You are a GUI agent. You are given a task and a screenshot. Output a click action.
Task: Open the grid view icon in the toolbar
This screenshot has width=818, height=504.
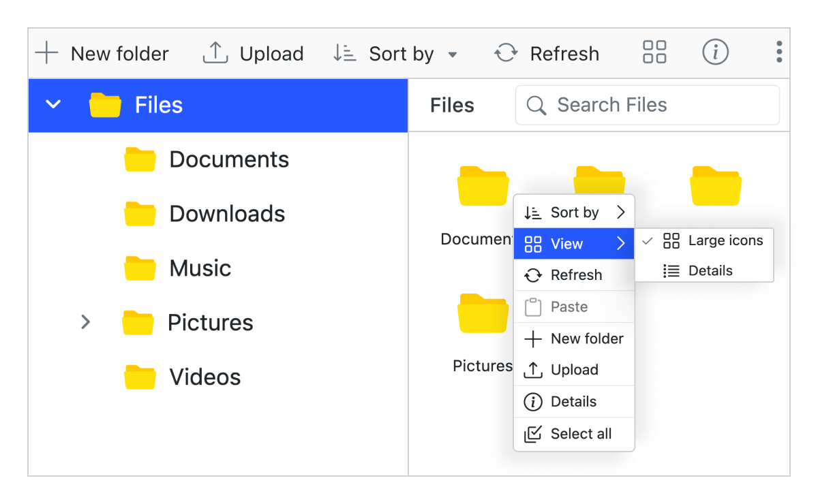654,52
